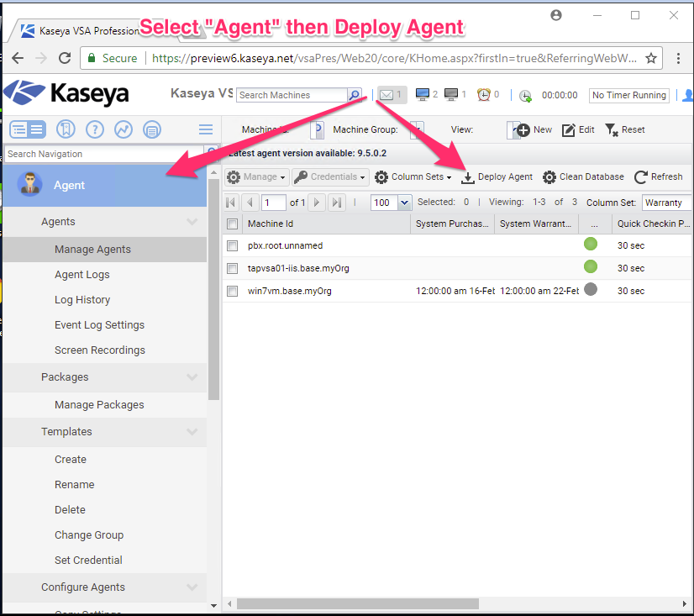Open the Column Set Warranty combo box

666,203
